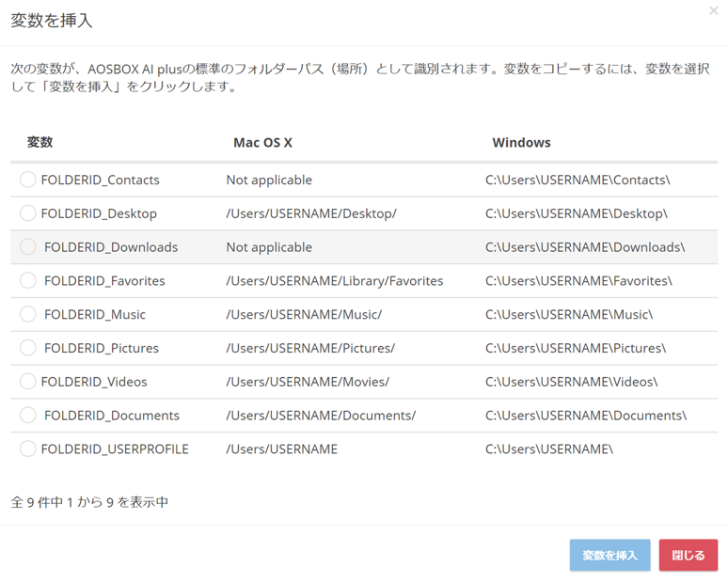Click the C:\Users\USERNAME\Favorites\ path
Viewport: 728px width, 582px height.
coord(578,281)
